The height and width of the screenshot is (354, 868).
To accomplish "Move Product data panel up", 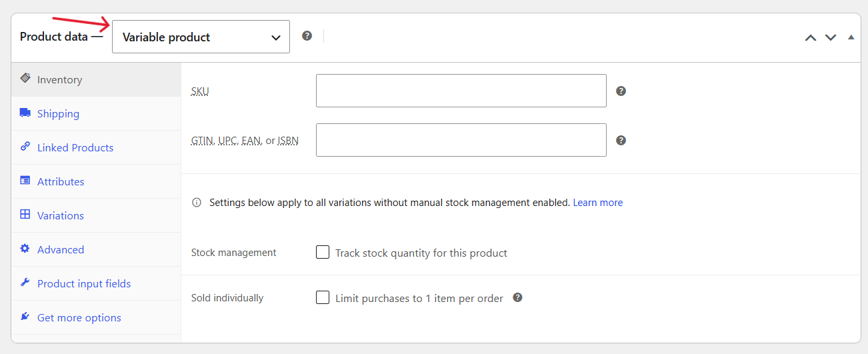I will [x=811, y=37].
